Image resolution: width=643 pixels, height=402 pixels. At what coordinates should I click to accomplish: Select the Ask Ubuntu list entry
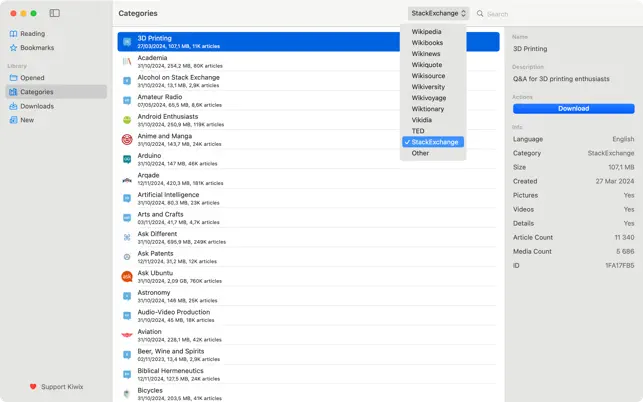tap(308, 276)
